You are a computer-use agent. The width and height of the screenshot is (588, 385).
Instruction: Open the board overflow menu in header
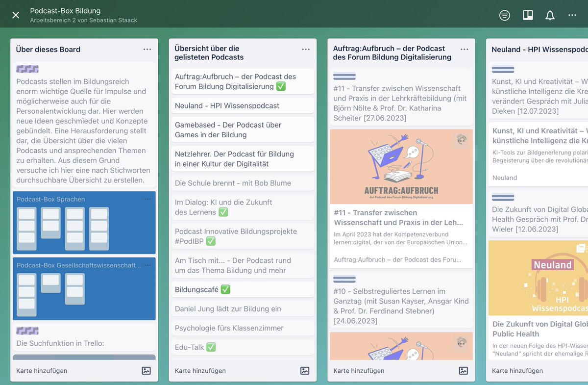pyautogui.click(x=572, y=15)
